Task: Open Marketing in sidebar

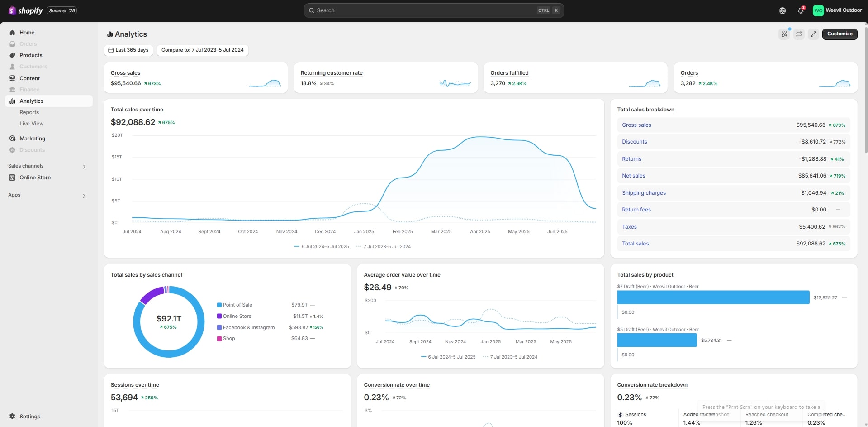Action: click(49, 139)
